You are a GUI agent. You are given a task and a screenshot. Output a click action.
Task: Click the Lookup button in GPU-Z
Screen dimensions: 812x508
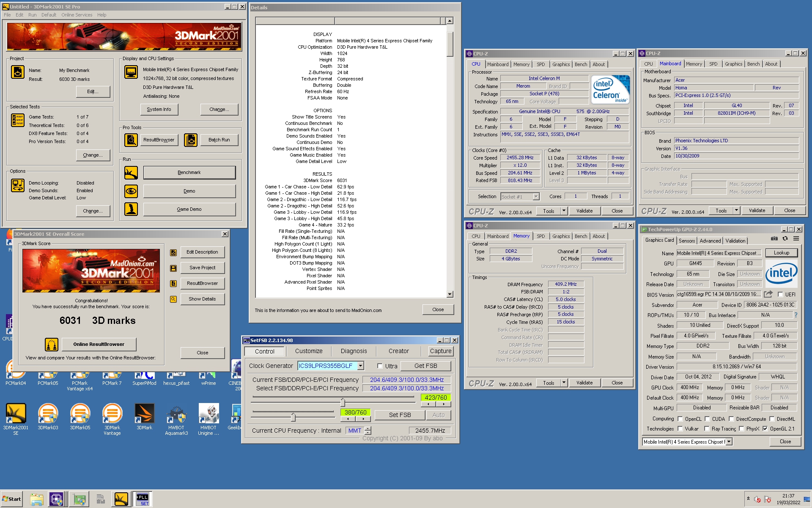point(781,253)
